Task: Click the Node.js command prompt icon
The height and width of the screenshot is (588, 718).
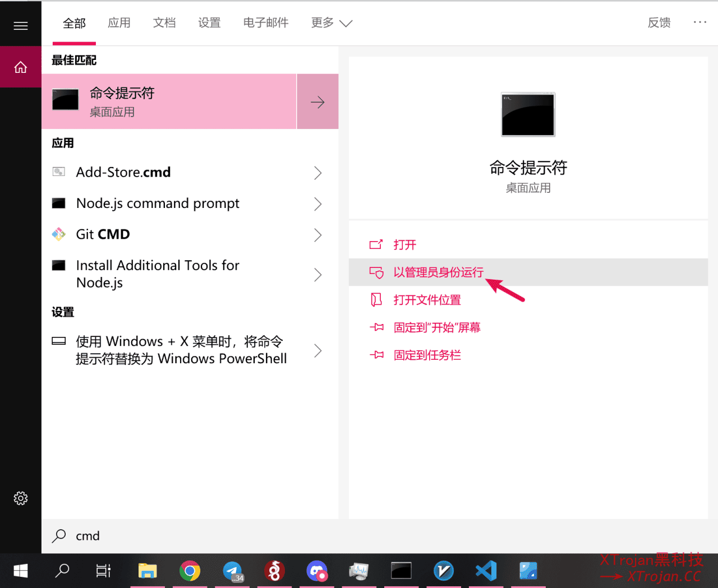Action: pyautogui.click(x=59, y=203)
